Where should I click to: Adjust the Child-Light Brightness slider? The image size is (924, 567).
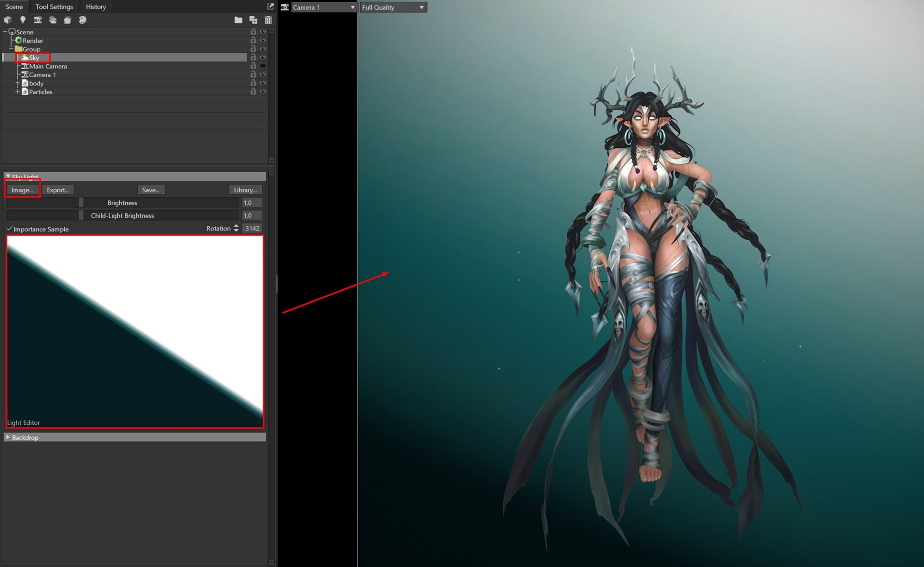[x=81, y=216]
